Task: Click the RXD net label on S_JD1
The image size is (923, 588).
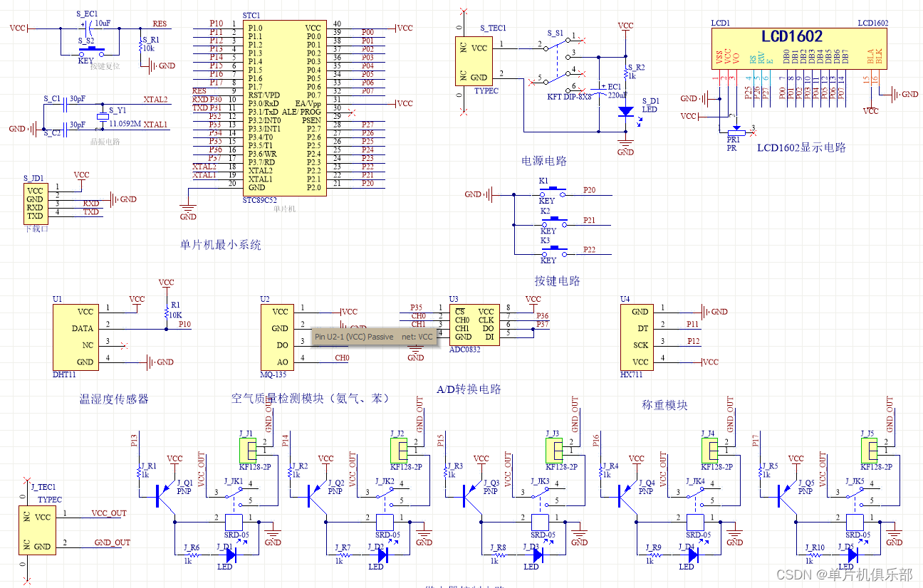Action: (x=91, y=203)
